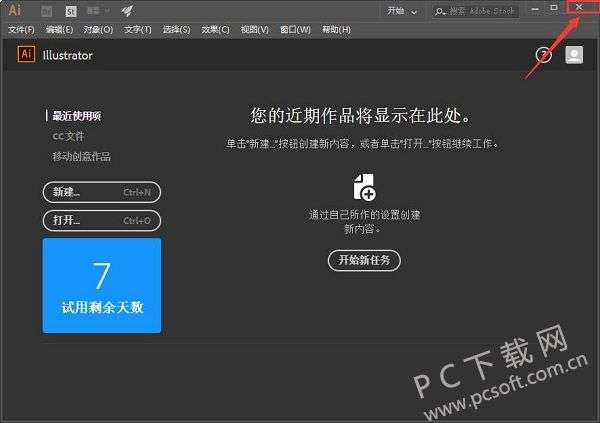Open the 选择(S) menu
The height and width of the screenshot is (423, 600).
tap(176, 29)
